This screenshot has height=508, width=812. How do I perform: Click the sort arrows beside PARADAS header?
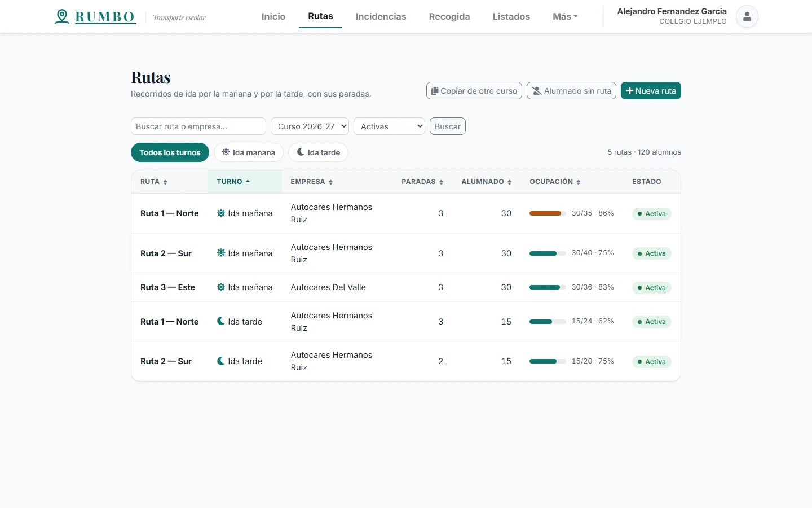coord(441,182)
